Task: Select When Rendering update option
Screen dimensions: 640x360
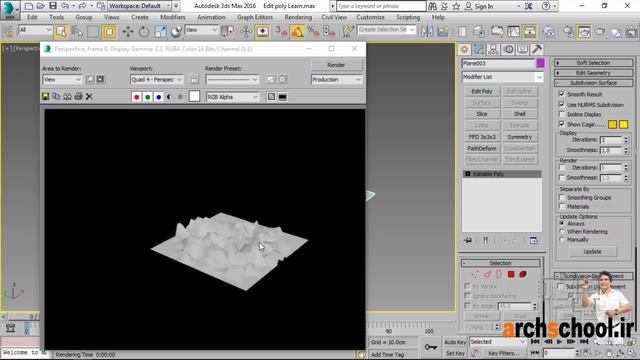Action: pyautogui.click(x=562, y=231)
